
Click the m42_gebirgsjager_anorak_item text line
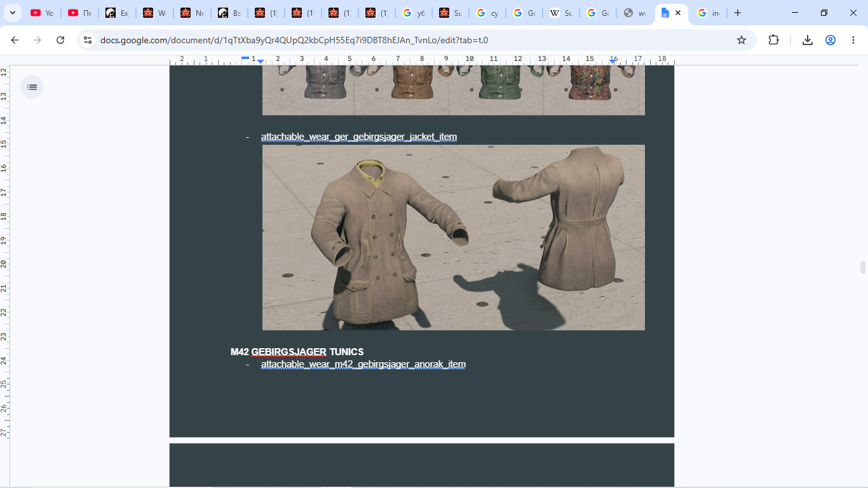363,364
